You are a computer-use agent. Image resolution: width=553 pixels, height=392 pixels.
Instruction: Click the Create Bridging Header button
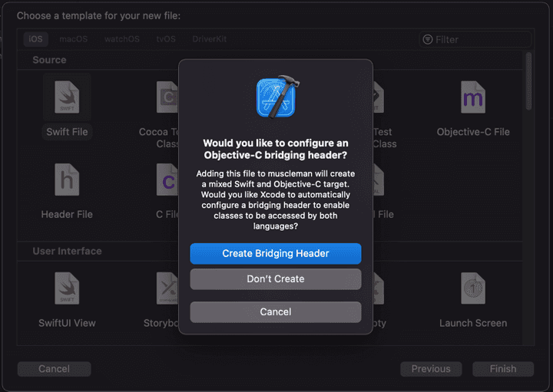click(276, 254)
